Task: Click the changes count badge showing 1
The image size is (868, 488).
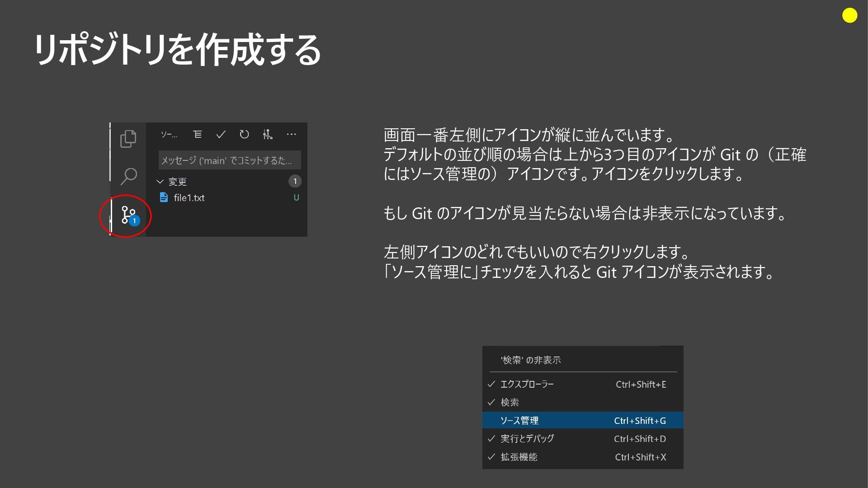Action: [x=295, y=181]
